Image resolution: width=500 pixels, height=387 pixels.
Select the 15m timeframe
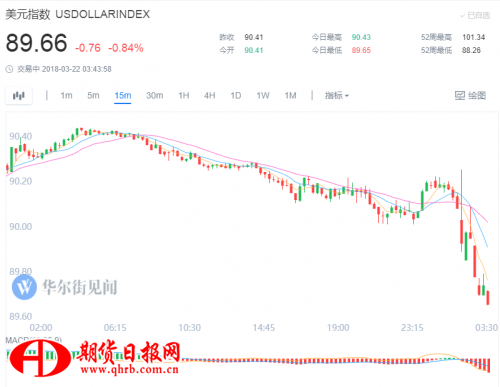[x=123, y=96]
